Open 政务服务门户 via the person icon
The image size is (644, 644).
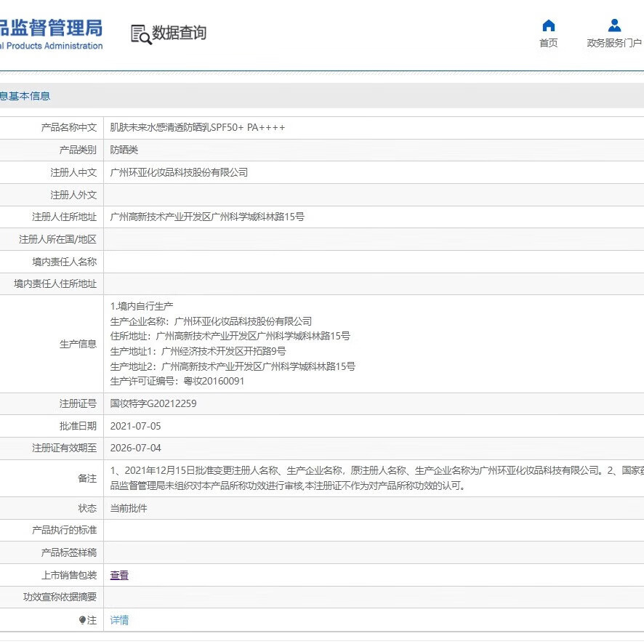614,26
